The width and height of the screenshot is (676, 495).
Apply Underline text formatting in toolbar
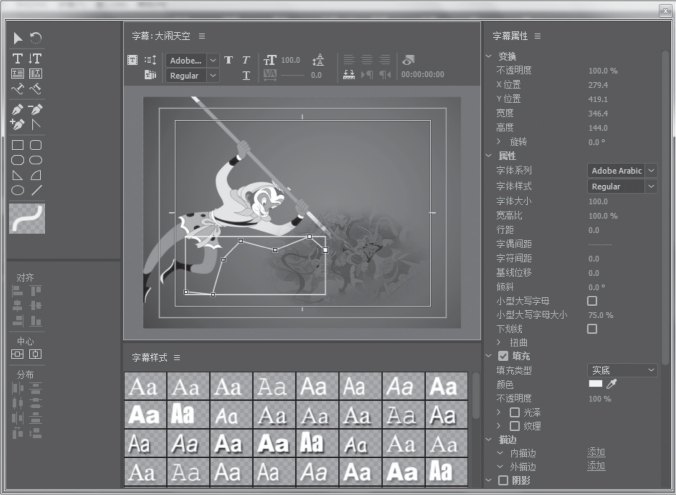[x=246, y=75]
